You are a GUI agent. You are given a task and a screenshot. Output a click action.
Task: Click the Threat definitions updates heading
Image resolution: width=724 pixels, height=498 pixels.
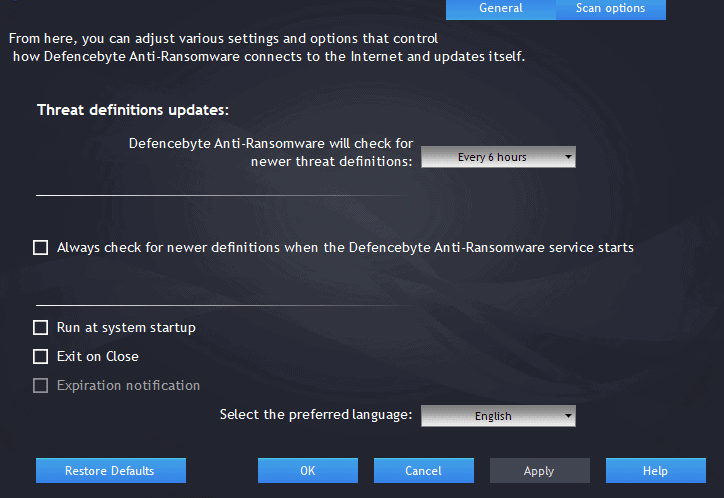(x=133, y=110)
